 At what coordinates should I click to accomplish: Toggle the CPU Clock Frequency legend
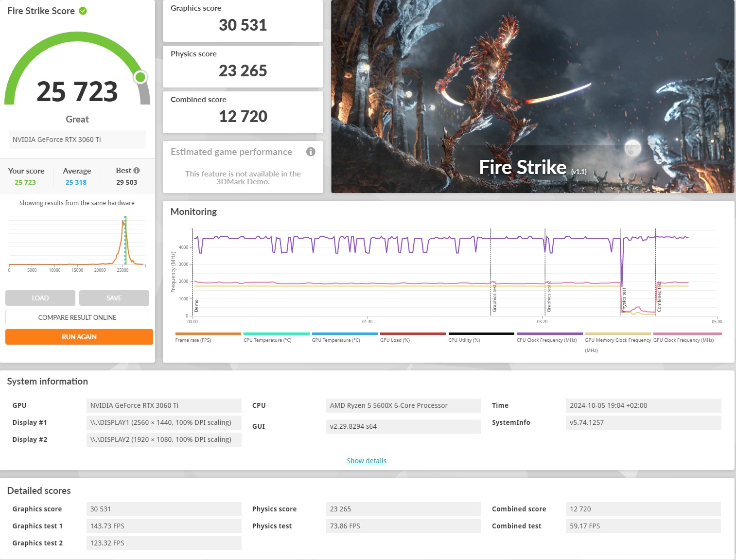[x=549, y=337]
